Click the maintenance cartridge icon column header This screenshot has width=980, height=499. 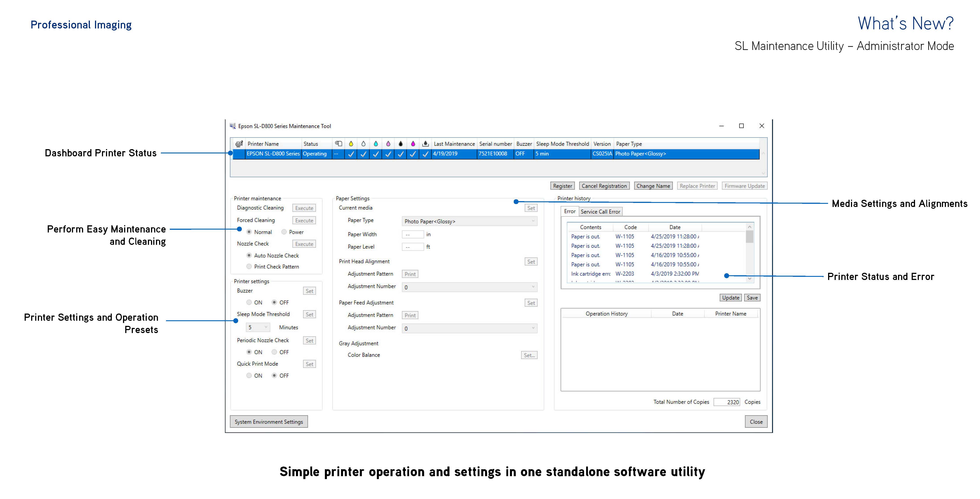tap(425, 144)
